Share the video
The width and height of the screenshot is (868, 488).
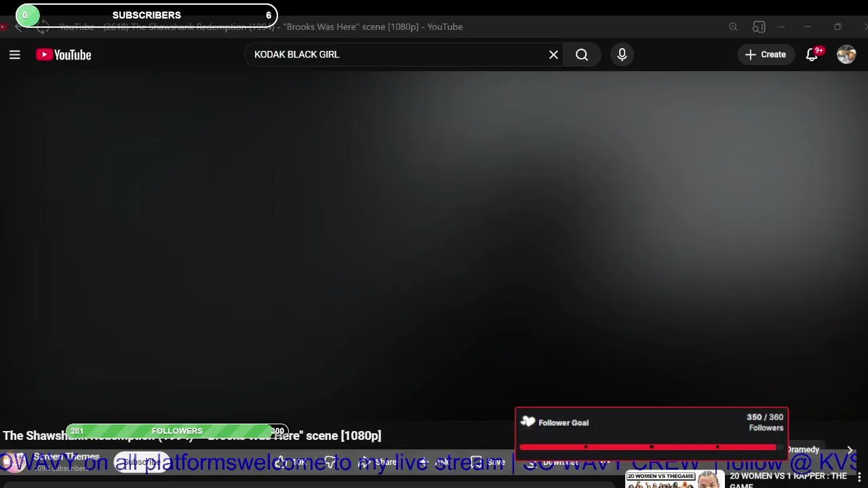378,462
